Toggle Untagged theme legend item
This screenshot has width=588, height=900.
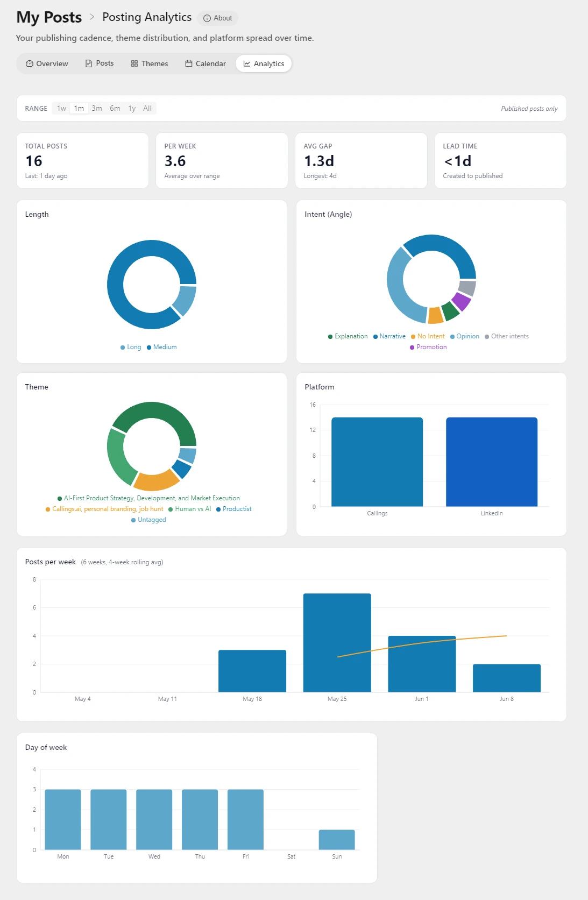148,520
